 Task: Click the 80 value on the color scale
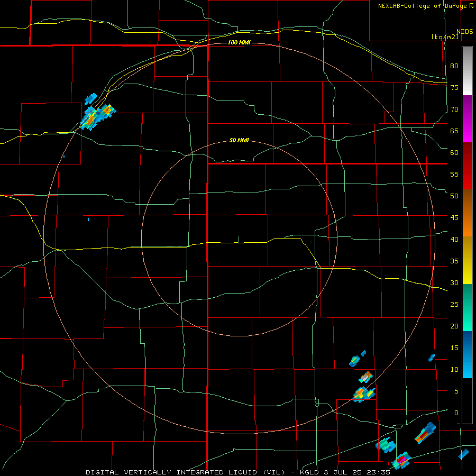[454, 66]
